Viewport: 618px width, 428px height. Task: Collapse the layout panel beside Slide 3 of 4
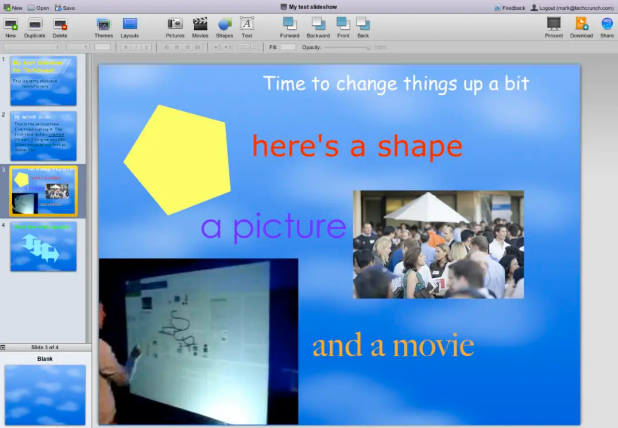point(3,347)
